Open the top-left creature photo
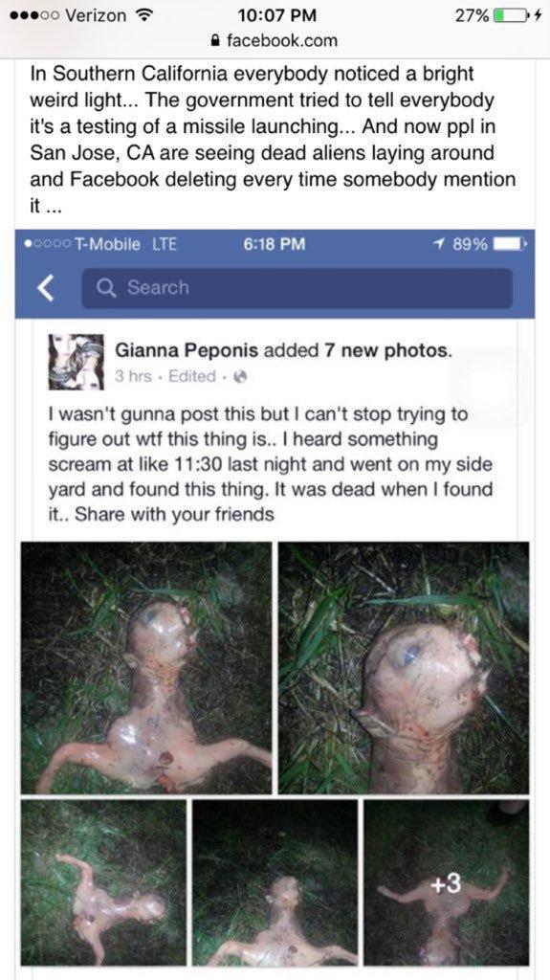The height and width of the screenshot is (980, 550). click(146, 668)
